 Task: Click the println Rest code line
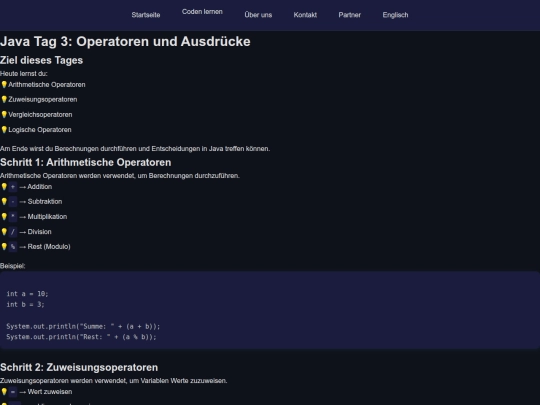pyautogui.click(x=81, y=337)
